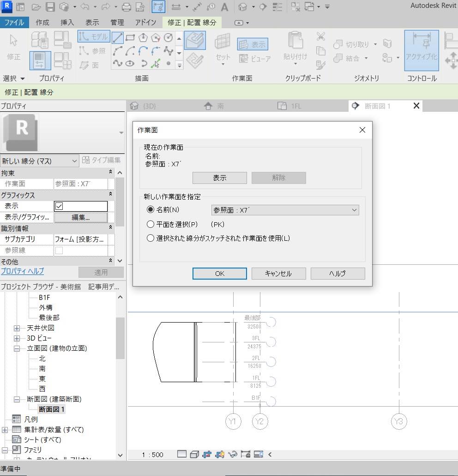Select the 名前(N) radio button
Viewport: 458px width, 476px height.
(150, 210)
